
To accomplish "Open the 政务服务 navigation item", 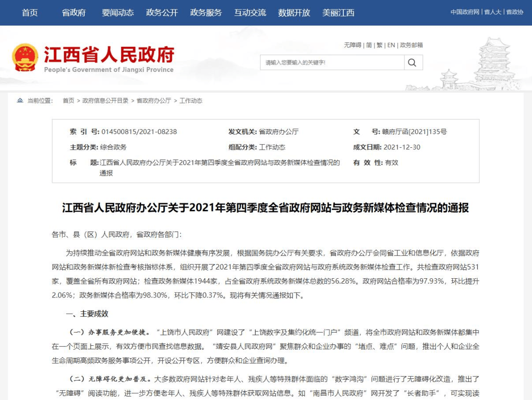I will pos(206,12).
